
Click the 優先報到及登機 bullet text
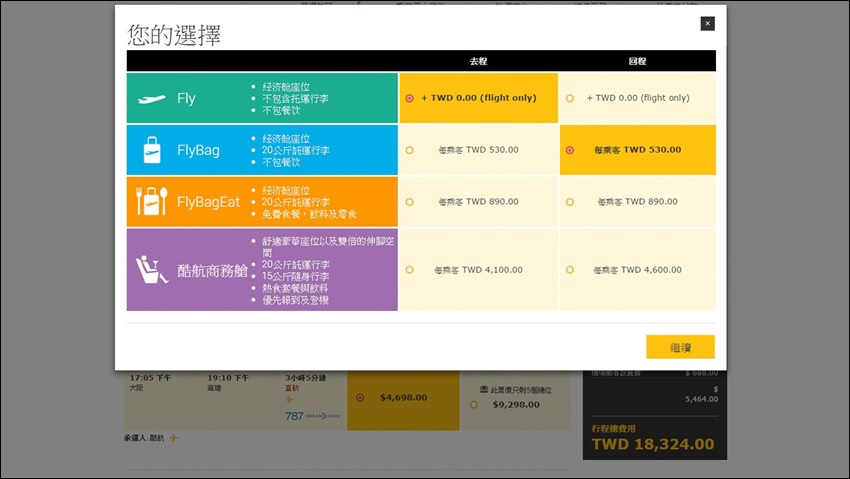[x=295, y=300]
